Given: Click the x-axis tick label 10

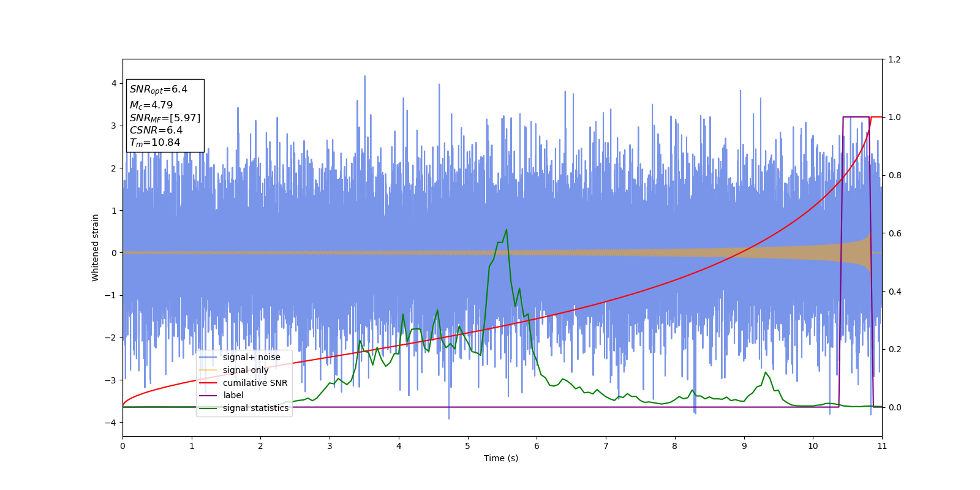Looking at the screenshot, I should [x=813, y=446].
